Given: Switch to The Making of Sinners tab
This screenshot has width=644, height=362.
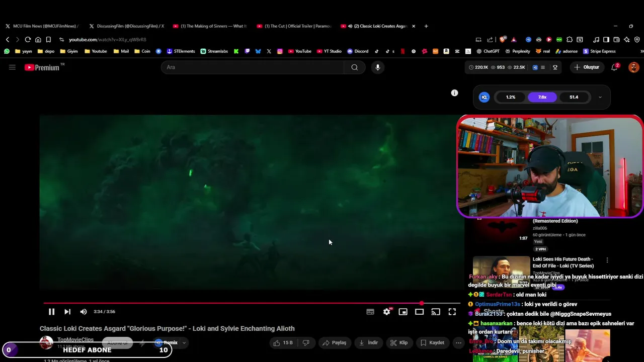Looking at the screenshot, I should (x=210, y=26).
